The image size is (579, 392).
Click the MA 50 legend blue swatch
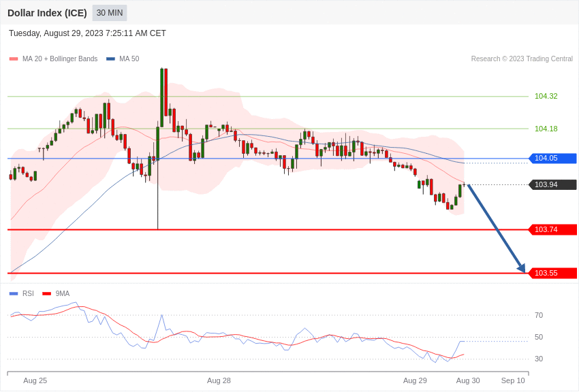click(x=111, y=59)
